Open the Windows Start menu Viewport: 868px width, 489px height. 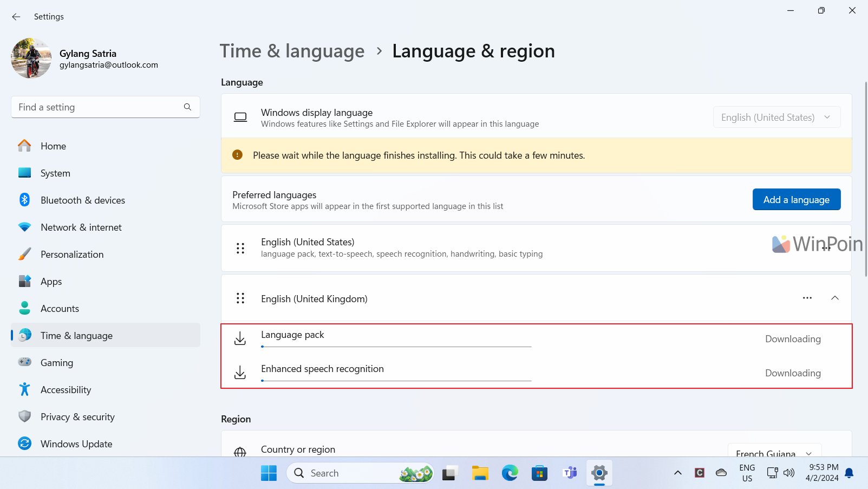[x=269, y=473]
